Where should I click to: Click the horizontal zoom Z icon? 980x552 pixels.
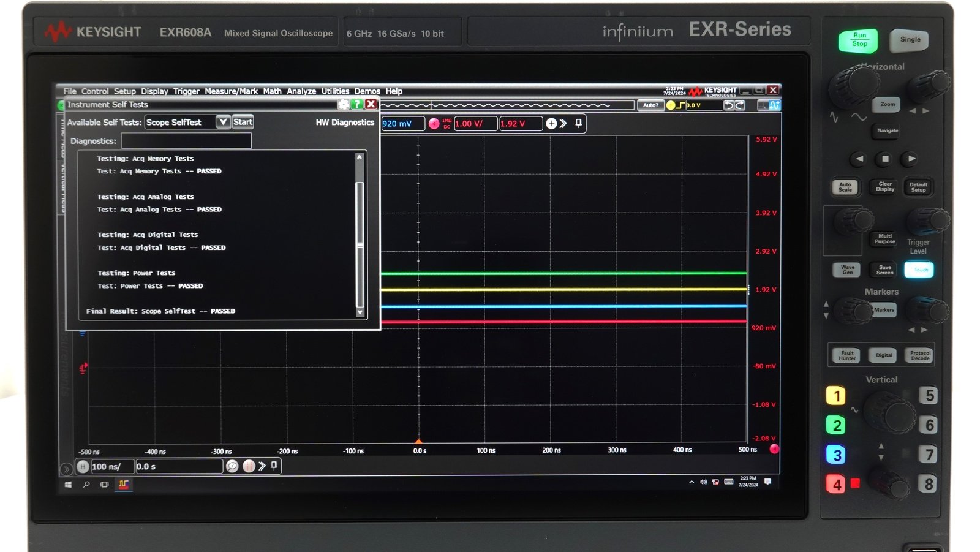click(x=232, y=466)
